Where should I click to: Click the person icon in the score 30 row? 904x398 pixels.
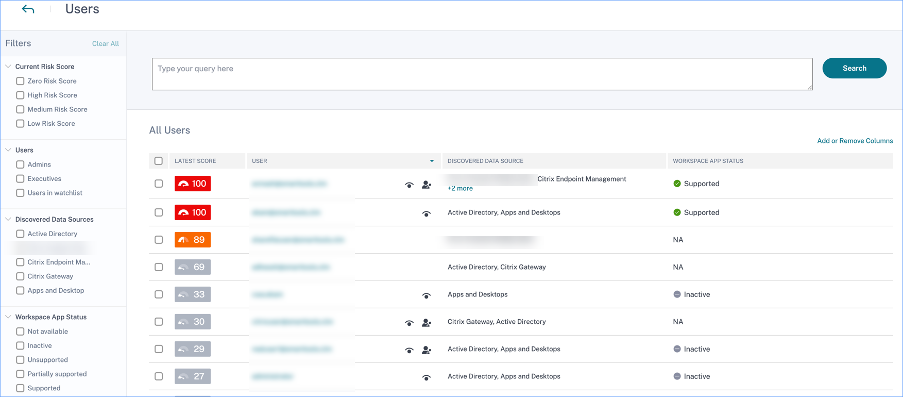(426, 323)
